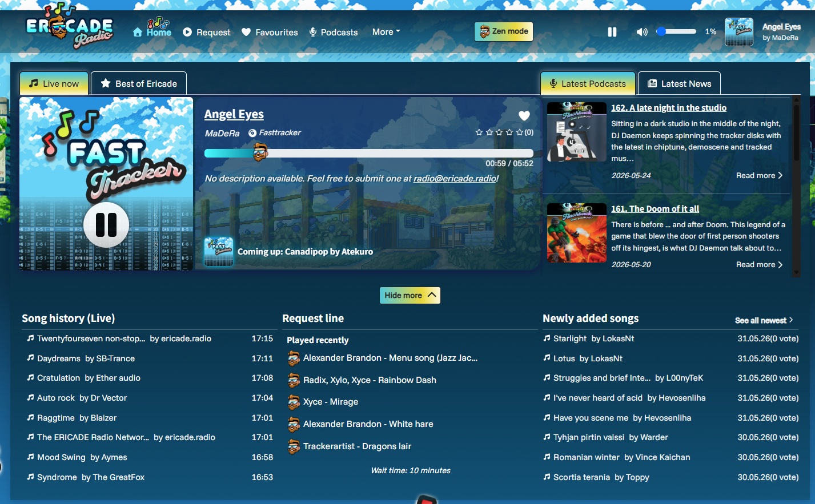Favourite current song with heart icon
The image size is (815, 504).
click(524, 116)
